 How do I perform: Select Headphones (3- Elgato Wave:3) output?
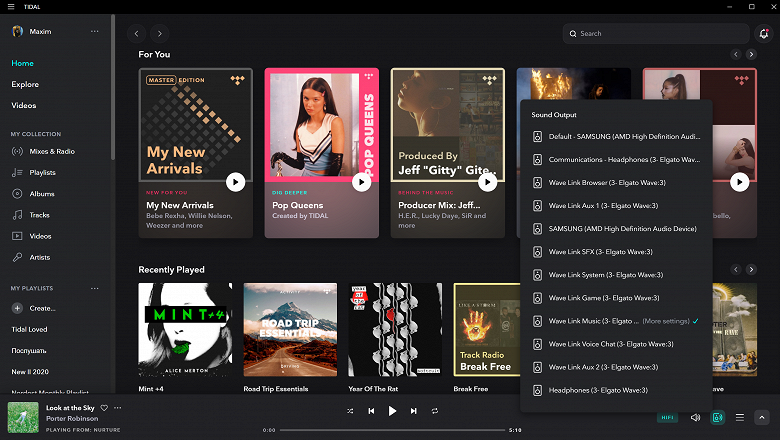pyautogui.click(x=616, y=390)
